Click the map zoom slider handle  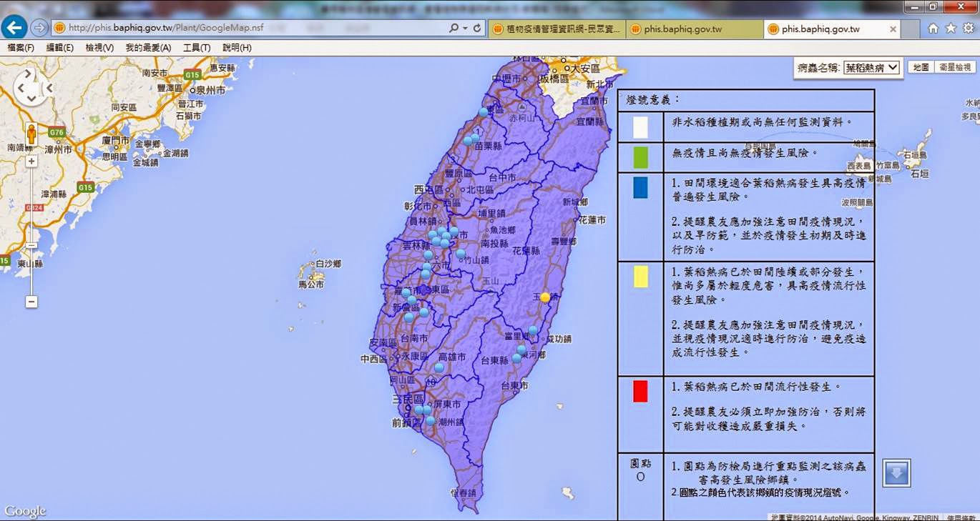click(31, 245)
